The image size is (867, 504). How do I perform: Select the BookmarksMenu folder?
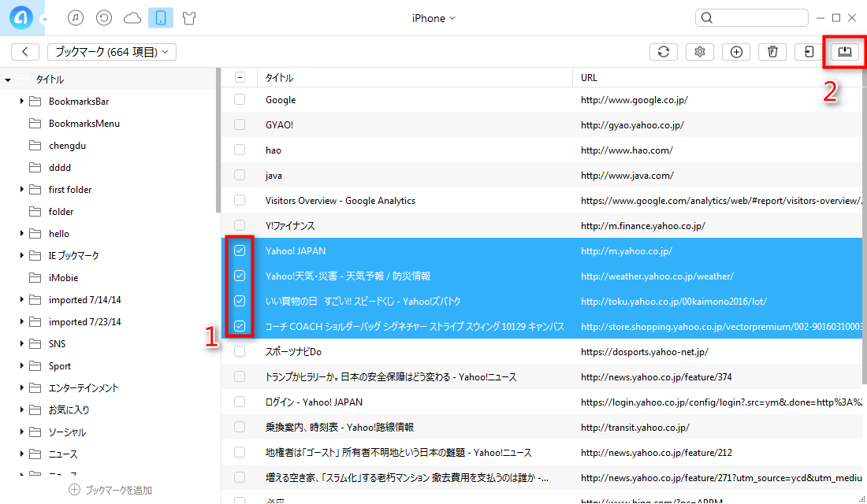[84, 123]
